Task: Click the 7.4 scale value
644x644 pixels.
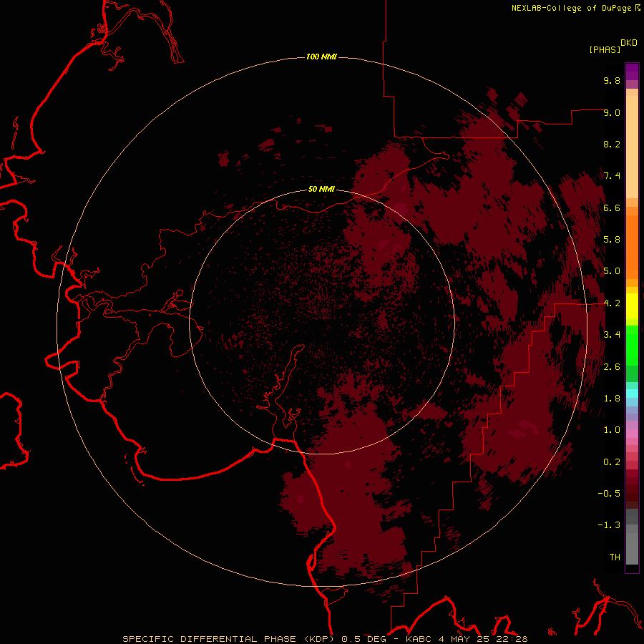Action: click(612, 176)
